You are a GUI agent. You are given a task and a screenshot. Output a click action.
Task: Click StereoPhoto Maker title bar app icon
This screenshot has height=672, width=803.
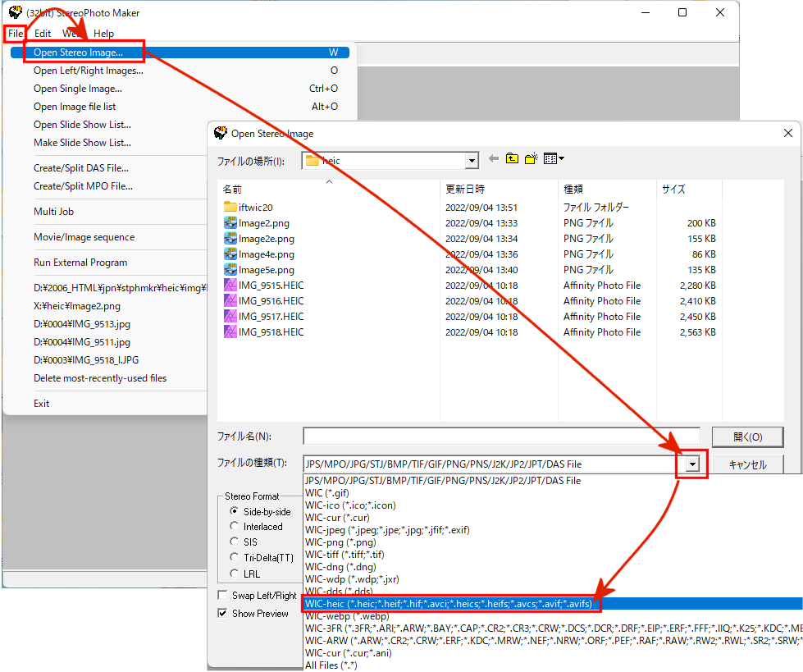tap(16, 11)
